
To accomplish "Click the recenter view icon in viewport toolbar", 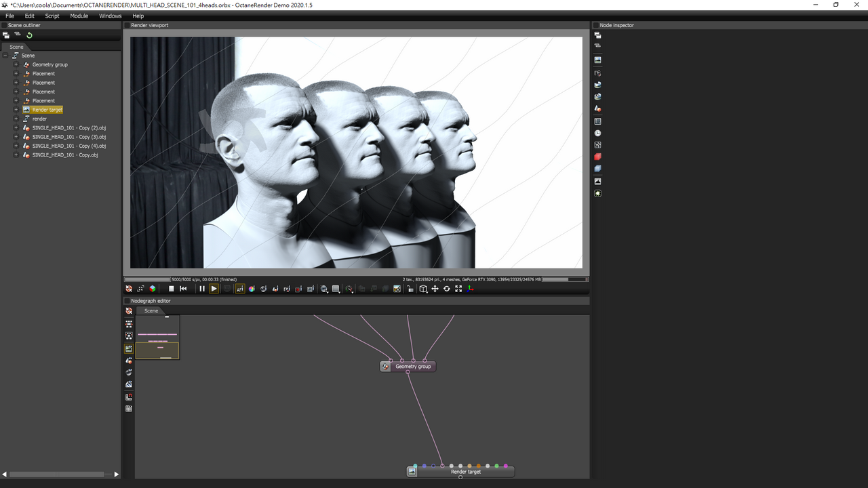I will tap(129, 289).
